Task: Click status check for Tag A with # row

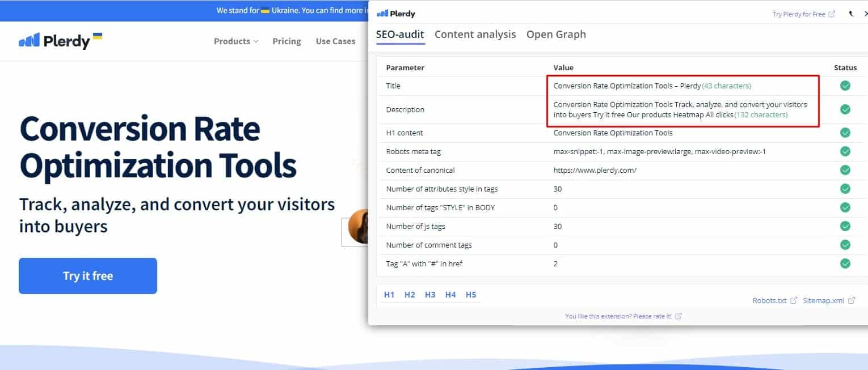Action: (x=845, y=263)
